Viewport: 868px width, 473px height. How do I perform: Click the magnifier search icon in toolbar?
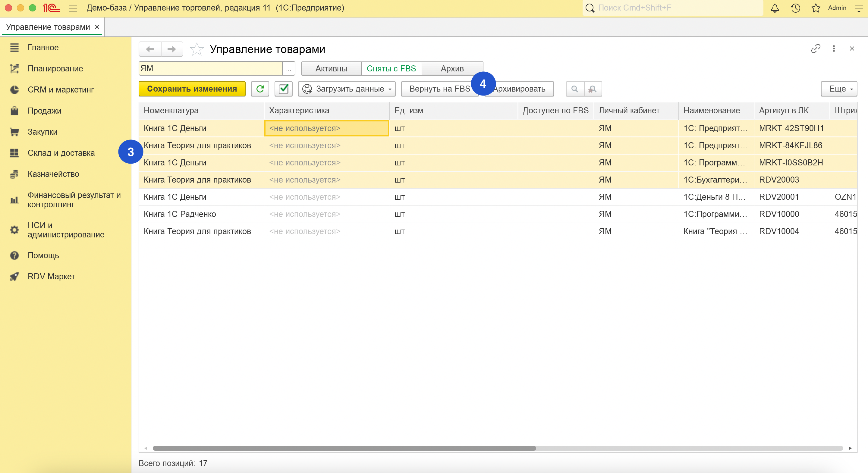(575, 89)
